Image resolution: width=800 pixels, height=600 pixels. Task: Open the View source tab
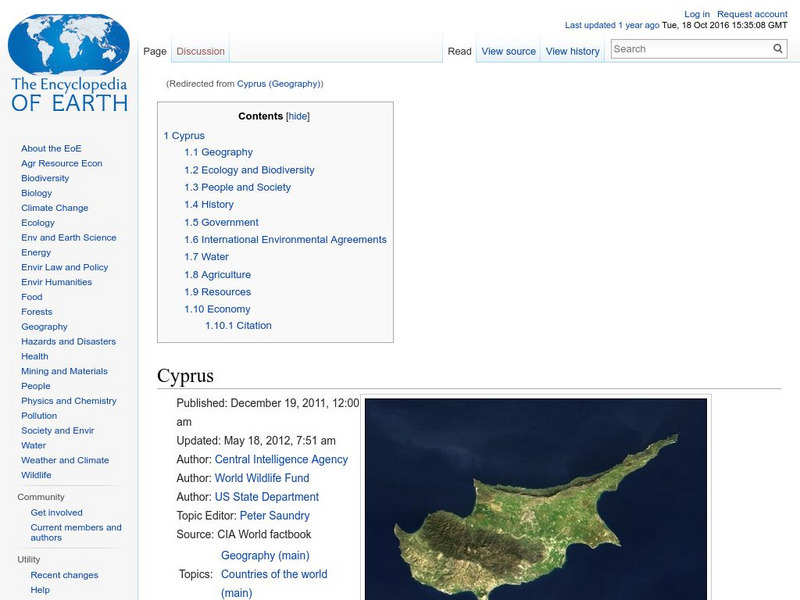coord(508,51)
